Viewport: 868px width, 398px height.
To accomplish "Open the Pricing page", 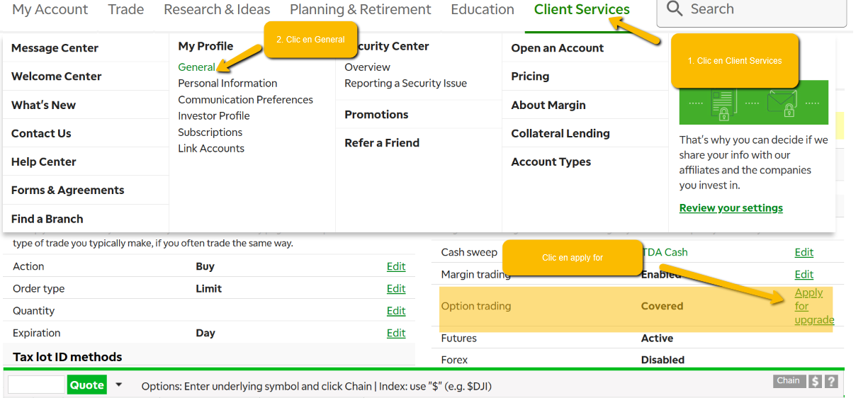I will [530, 76].
